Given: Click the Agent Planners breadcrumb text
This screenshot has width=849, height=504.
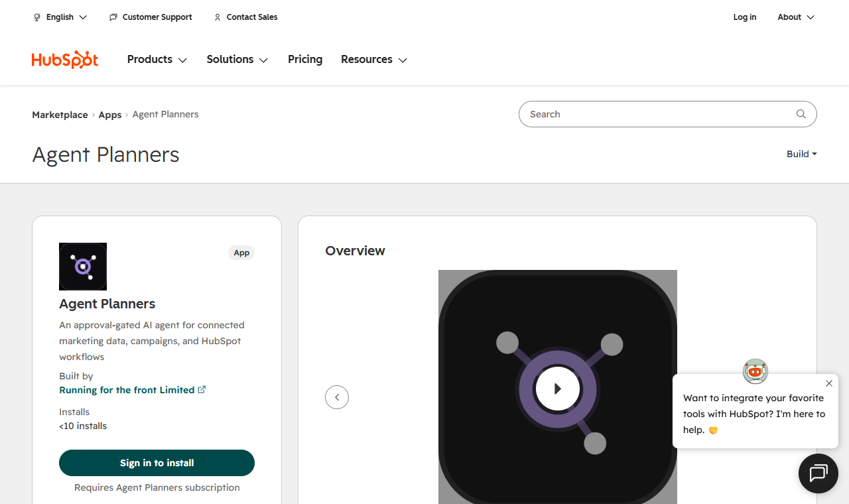Looking at the screenshot, I should [x=166, y=115].
